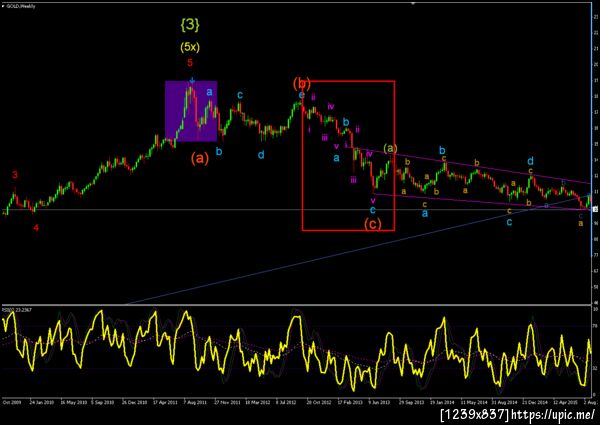
Task: Click the yellow RSI line
Action: click(x=298, y=352)
